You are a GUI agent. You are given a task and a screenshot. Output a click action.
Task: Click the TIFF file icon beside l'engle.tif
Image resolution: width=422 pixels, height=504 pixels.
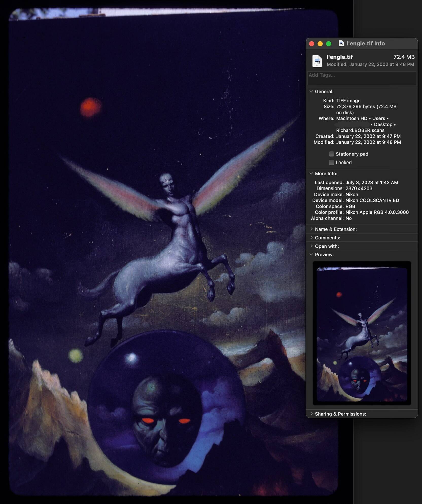coord(317,61)
